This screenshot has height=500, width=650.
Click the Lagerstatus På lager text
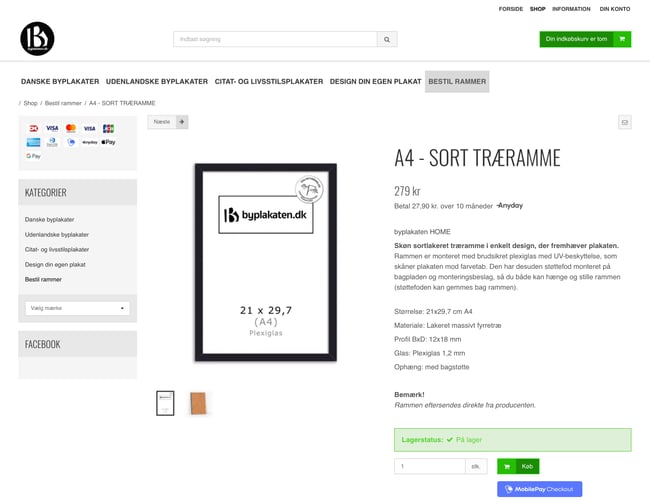click(x=441, y=439)
